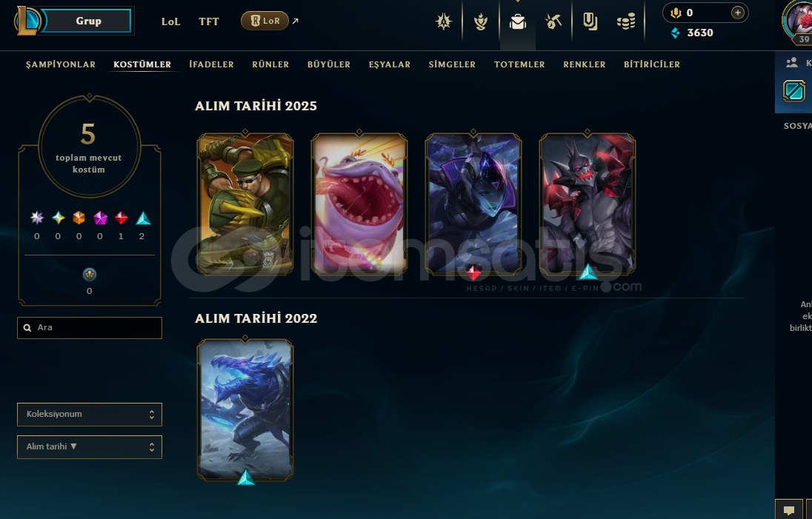Switch to the TOTEMLER tab
The image size is (812, 519).
(x=519, y=64)
